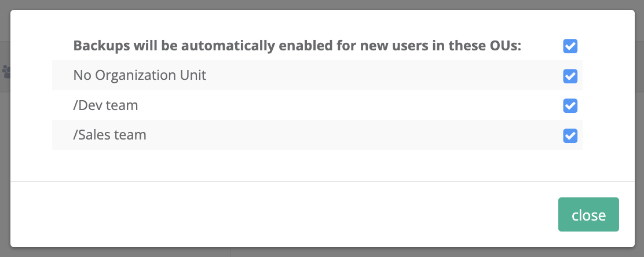Screen dimensions: 644x257
Task: Uncheck the No Organization Unit checkbox
Action: click(570, 76)
